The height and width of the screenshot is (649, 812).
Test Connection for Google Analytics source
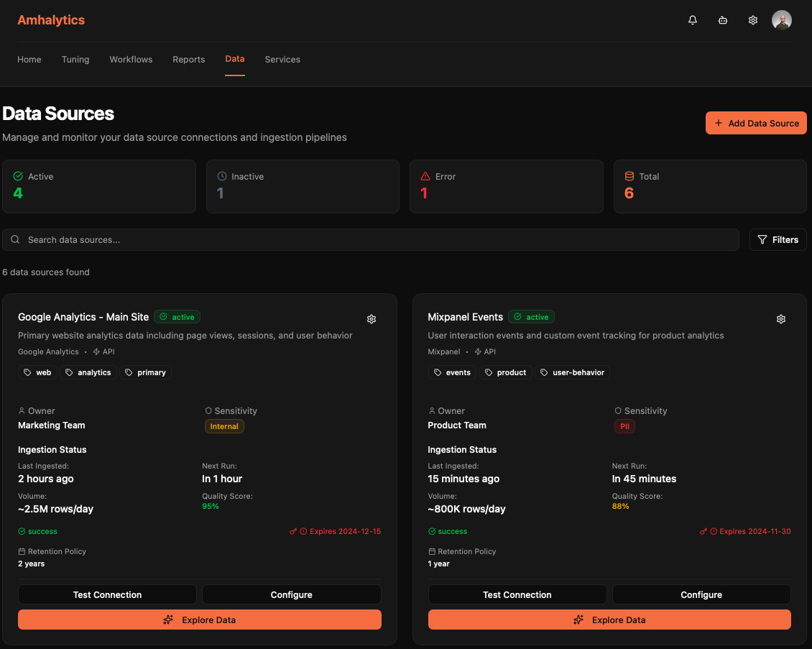pos(107,594)
